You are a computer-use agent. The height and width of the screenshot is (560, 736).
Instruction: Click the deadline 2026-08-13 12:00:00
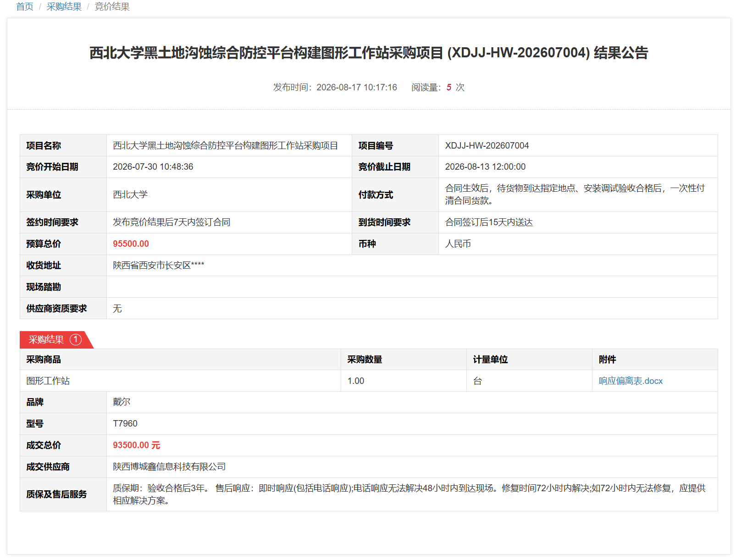[x=485, y=167]
